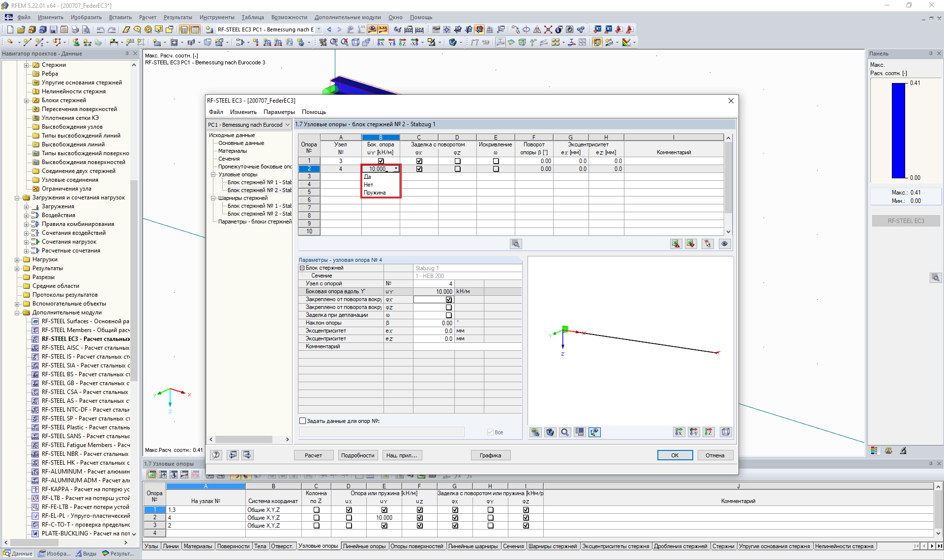Click the view-along-Z axis icon in the preview

tap(708, 432)
